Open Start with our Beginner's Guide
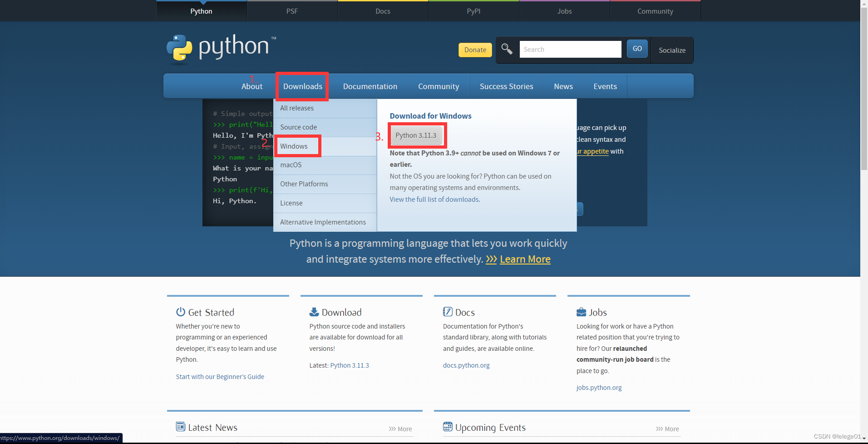 [220, 377]
